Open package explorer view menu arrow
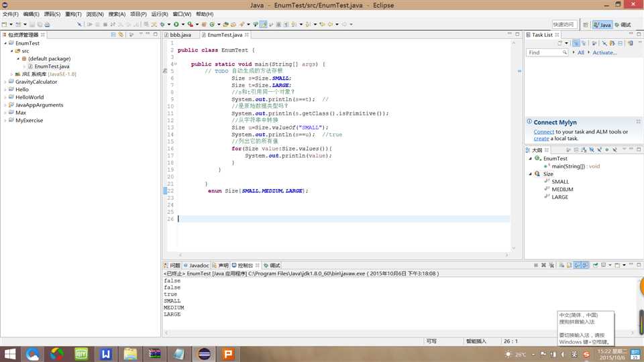Image resolution: width=644 pixels, height=362 pixels. (x=141, y=34)
